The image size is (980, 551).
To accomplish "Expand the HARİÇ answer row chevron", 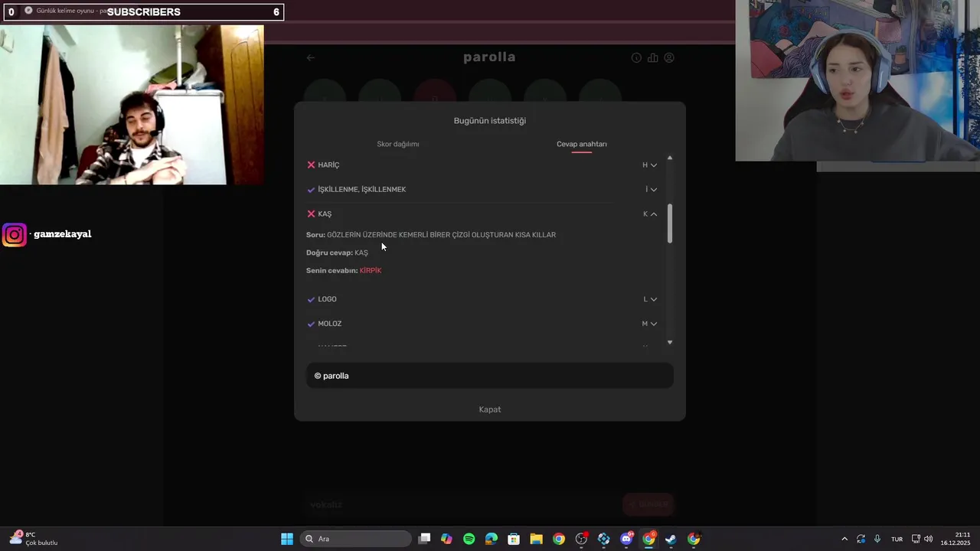I will 654,165.
